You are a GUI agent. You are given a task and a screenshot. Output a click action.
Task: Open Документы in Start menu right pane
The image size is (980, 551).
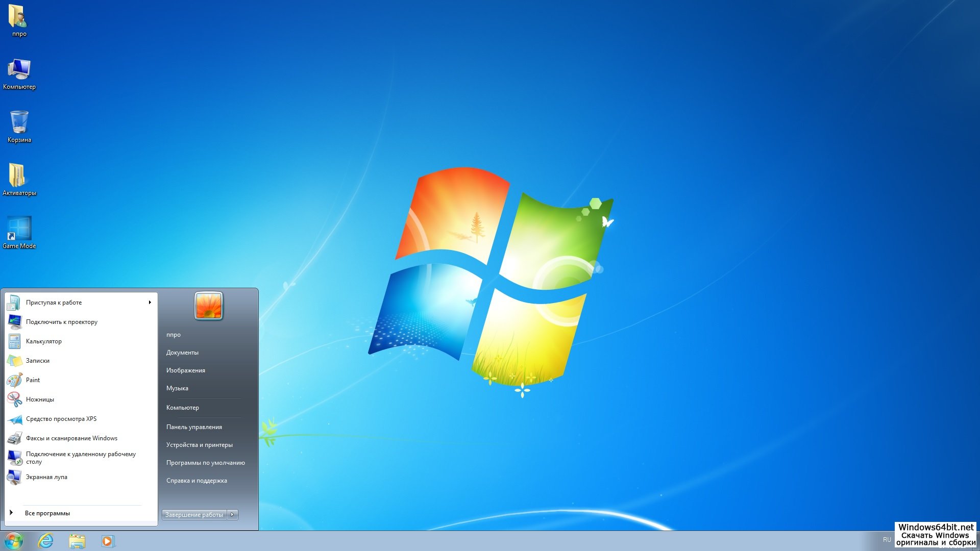[182, 353]
